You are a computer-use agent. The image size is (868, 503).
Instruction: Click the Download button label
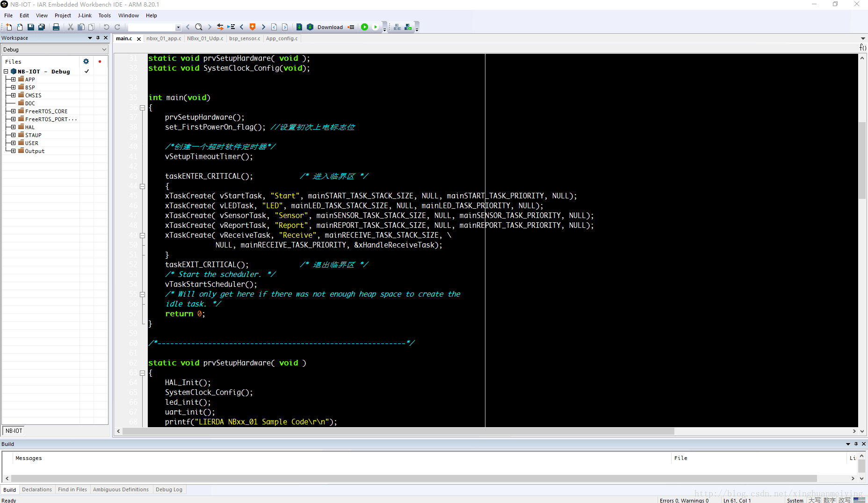pos(330,27)
